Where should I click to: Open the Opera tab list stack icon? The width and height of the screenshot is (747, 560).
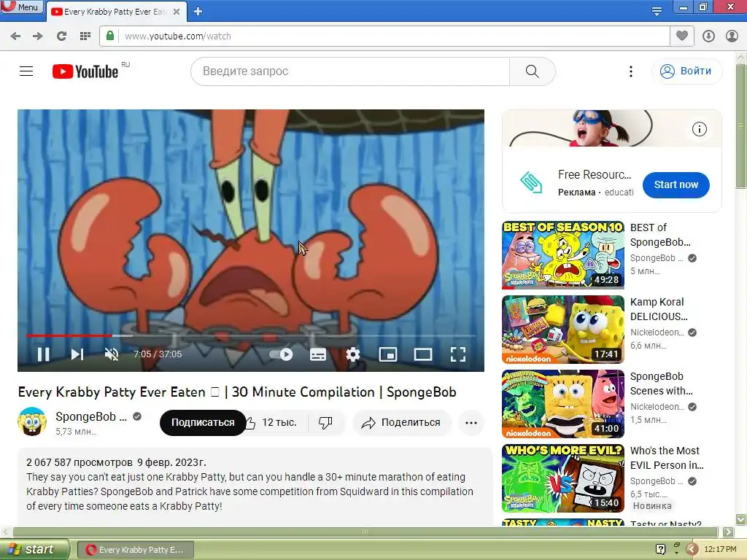(x=657, y=10)
